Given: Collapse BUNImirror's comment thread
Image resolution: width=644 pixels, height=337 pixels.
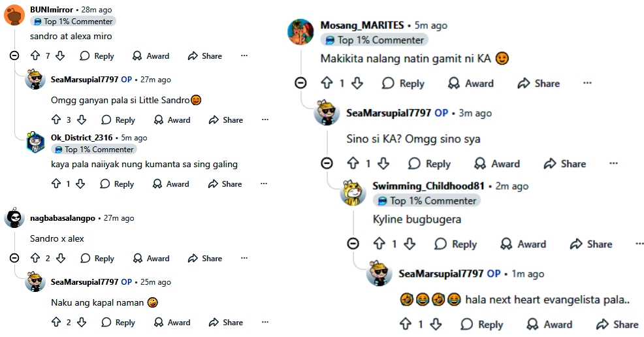Looking at the screenshot, I should pyautogui.click(x=14, y=56).
